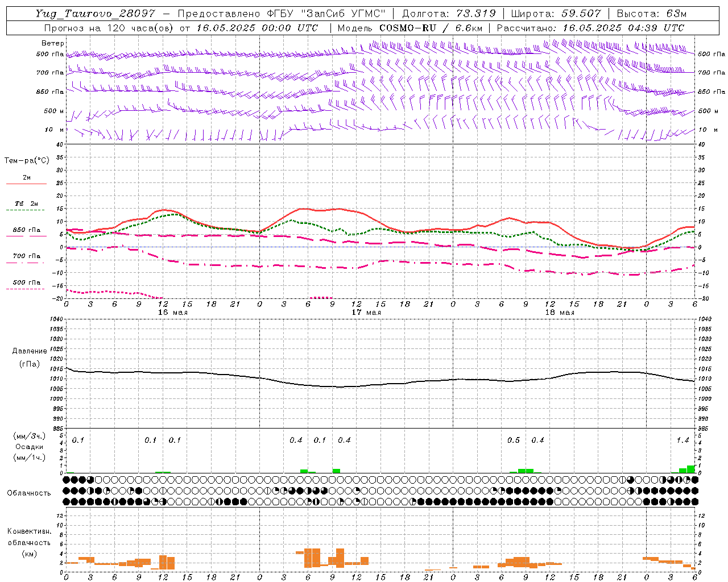Click the dotted 500 гПа legend line sample
This screenshot has height=582, width=728.
tap(25, 289)
